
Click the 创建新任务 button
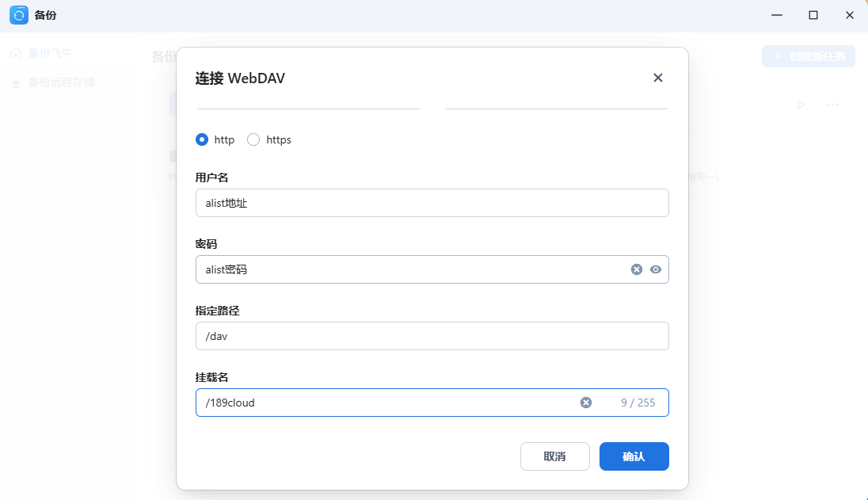pyautogui.click(x=808, y=56)
